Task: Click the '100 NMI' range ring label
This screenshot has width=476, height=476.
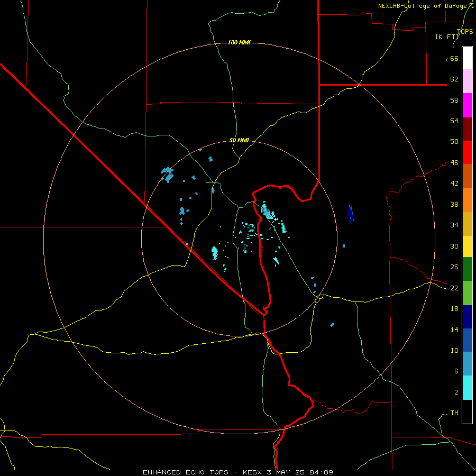Action: (x=239, y=42)
